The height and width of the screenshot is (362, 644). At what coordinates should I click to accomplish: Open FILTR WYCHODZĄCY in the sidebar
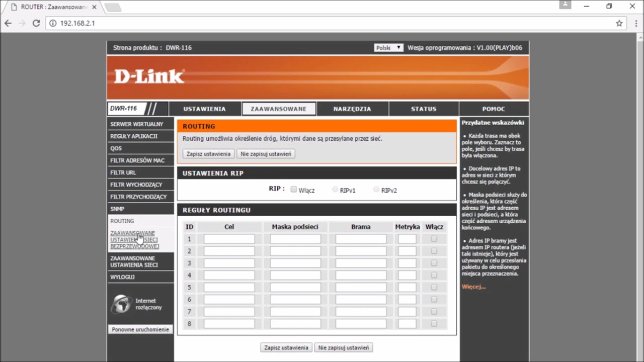click(140, 184)
